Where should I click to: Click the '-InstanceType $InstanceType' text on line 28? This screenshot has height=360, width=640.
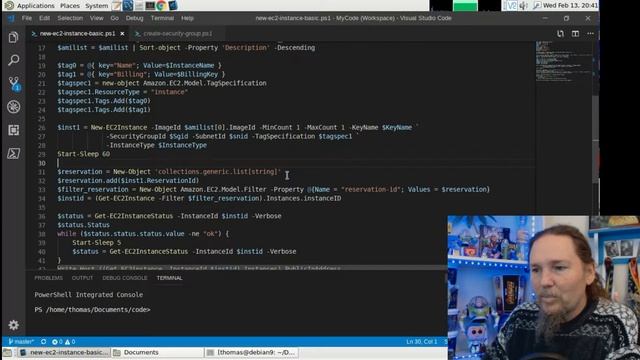point(156,145)
